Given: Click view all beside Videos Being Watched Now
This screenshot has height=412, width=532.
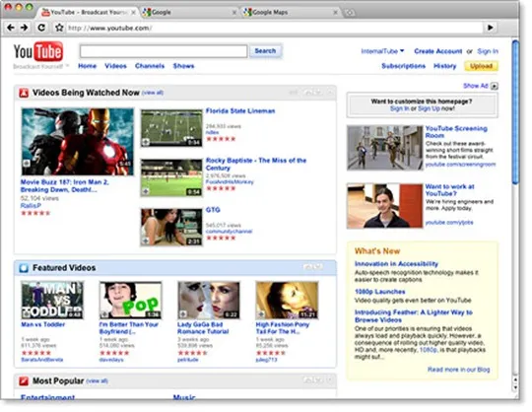Looking at the screenshot, I should point(153,93).
